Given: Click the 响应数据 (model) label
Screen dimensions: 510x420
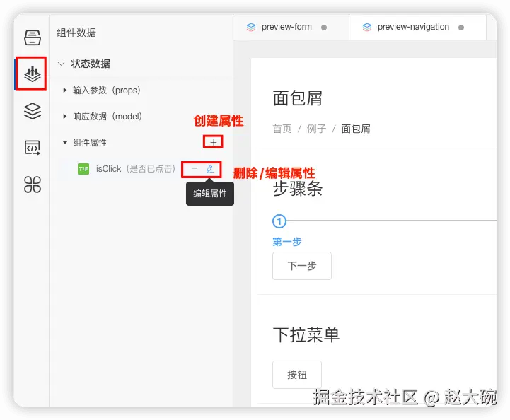Looking at the screenshot, I should tap(108, 117).
